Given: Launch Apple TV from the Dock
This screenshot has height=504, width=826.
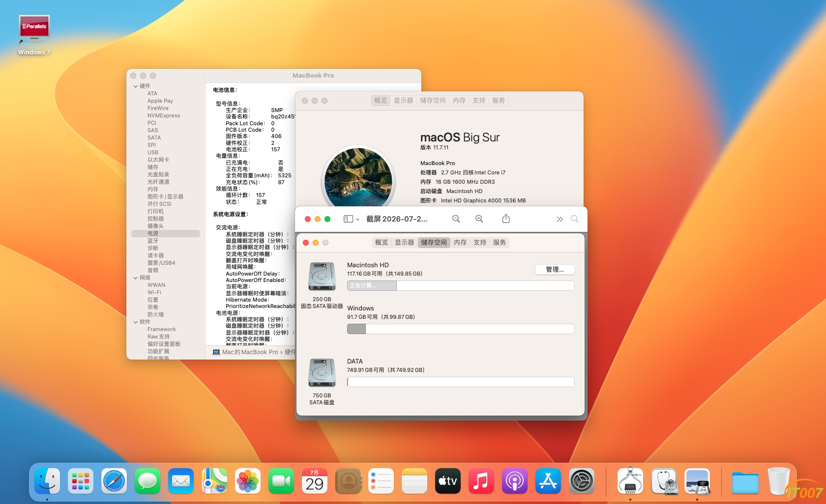Looking at the screenshot, I should 448,481.
